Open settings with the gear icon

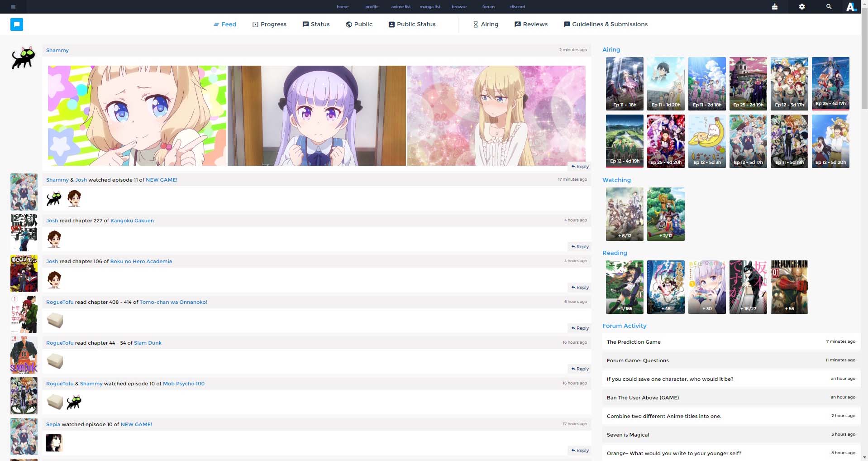802,7
